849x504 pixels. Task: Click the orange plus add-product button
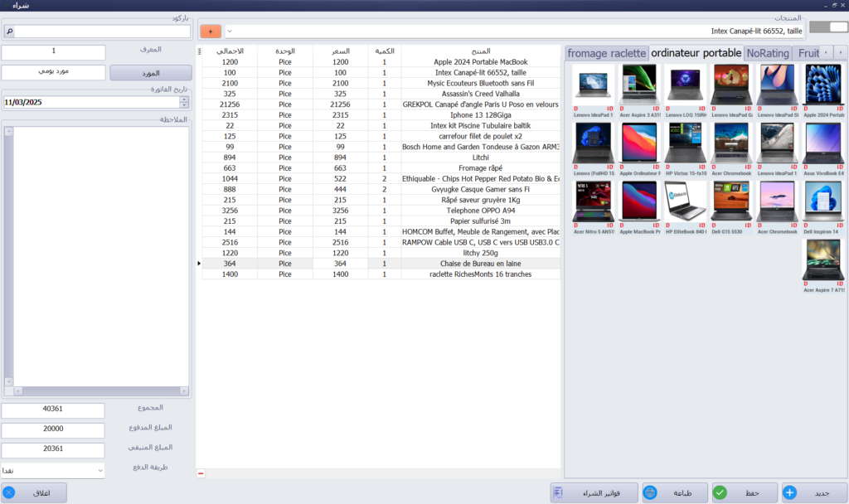tap(210, 31)
